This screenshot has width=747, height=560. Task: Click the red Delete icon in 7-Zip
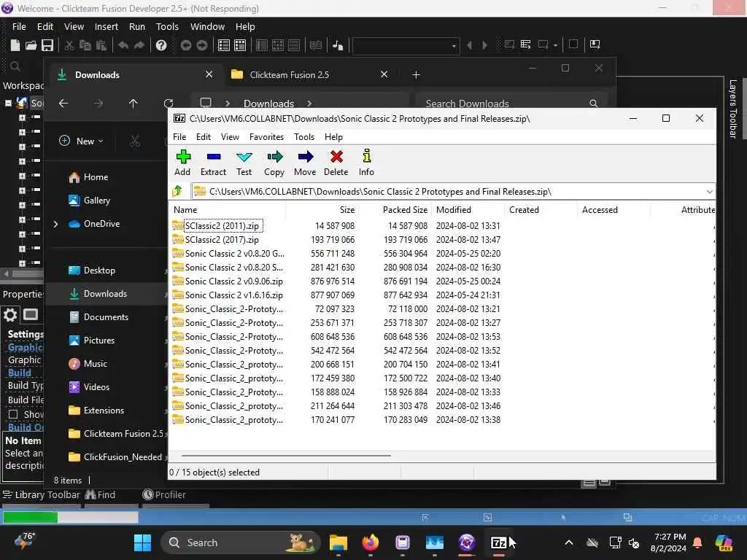pyautogui.click(x=336, y=163)
